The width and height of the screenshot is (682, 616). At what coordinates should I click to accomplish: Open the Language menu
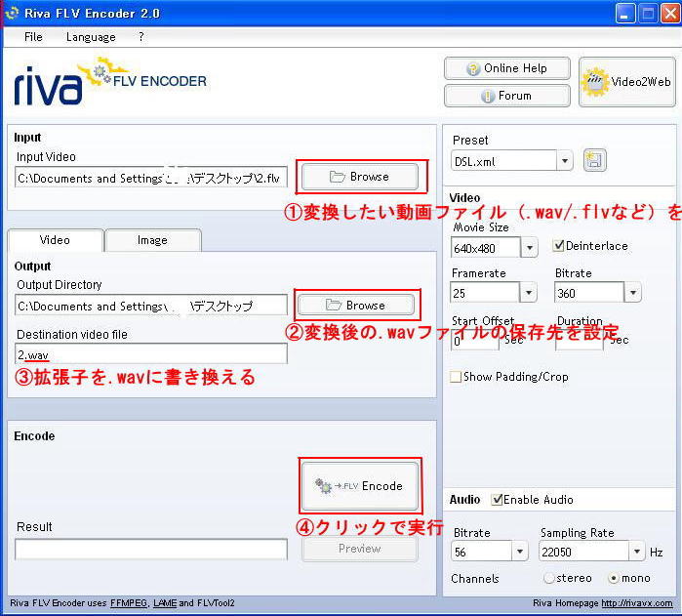pos(91,37)
